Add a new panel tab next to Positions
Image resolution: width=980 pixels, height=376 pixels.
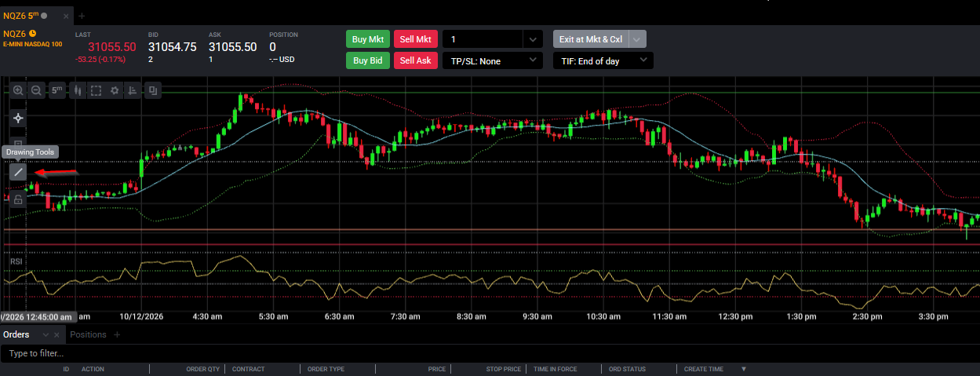[117, 335]
